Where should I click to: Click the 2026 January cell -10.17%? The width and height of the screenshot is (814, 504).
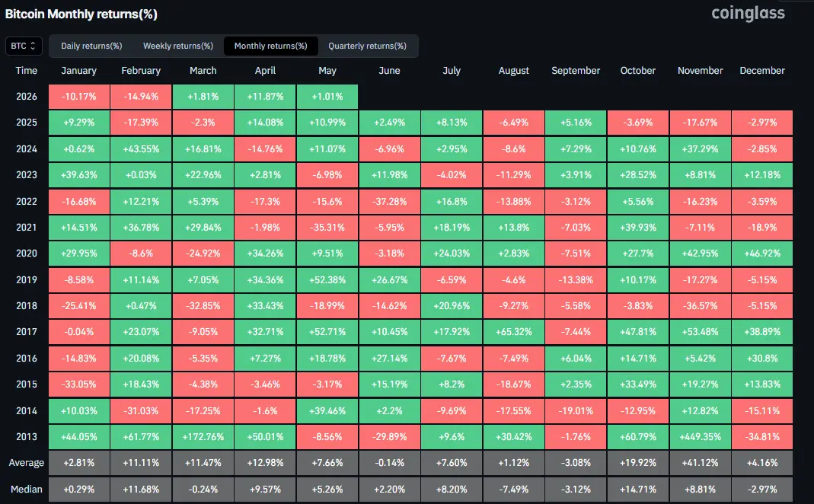(x=79, y=97)
